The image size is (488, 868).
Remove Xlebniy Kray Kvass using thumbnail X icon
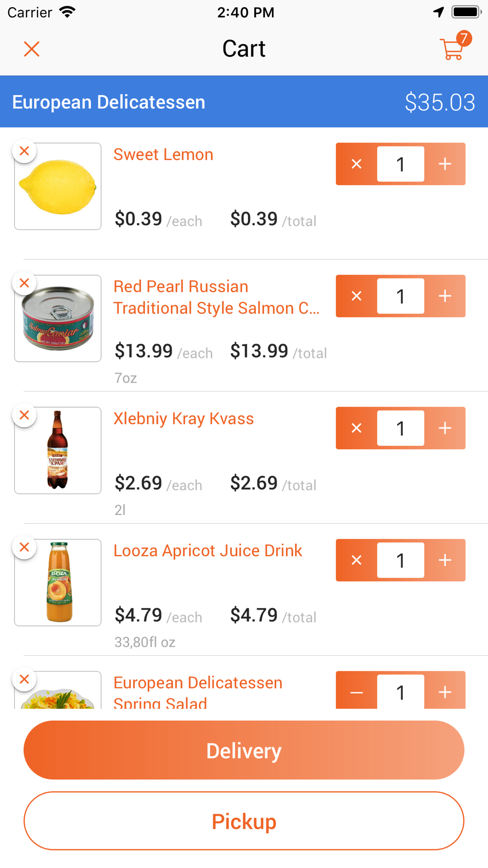click(24, 415)
